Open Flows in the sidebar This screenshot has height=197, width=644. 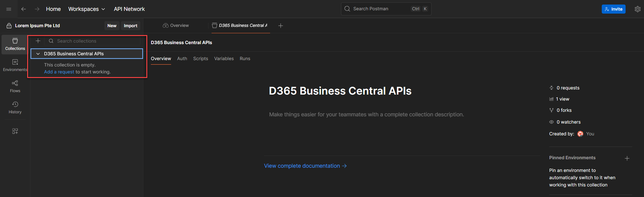point(15,87)
